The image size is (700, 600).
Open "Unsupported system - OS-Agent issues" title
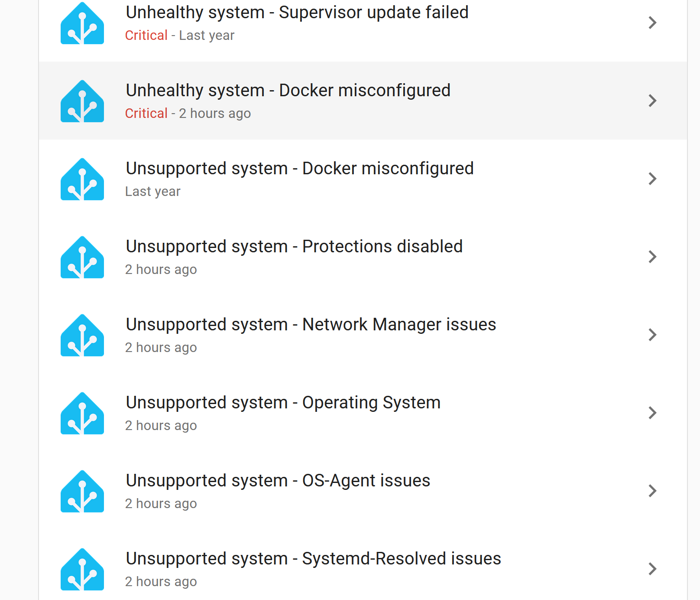point(278,481)
